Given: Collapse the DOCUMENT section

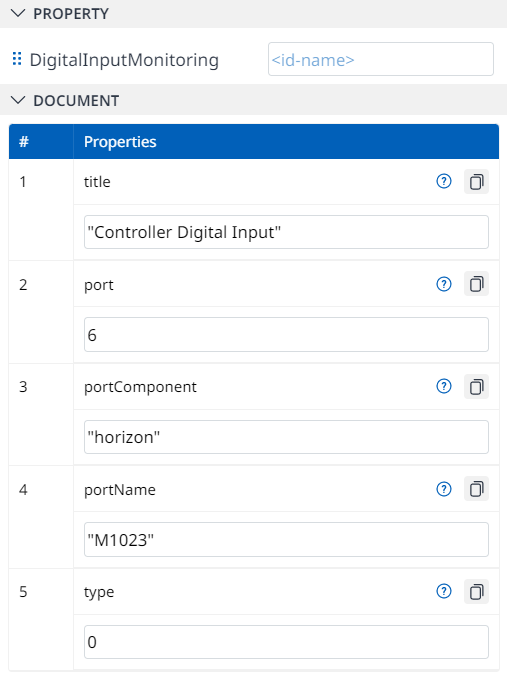Looking at the screenshot, I should (x=18, y=100).
